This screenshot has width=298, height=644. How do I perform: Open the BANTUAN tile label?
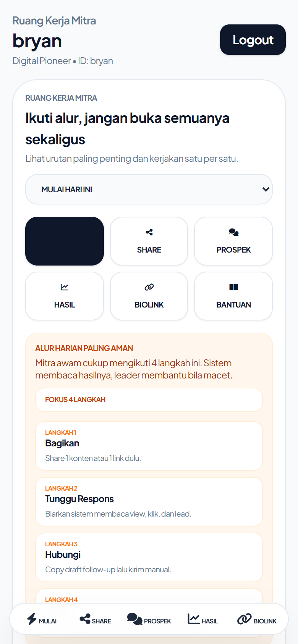[233, 304]
